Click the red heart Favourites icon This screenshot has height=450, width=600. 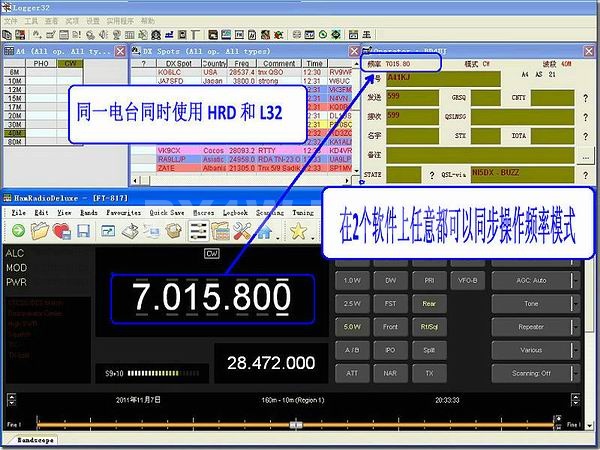(x=62, y=231)
